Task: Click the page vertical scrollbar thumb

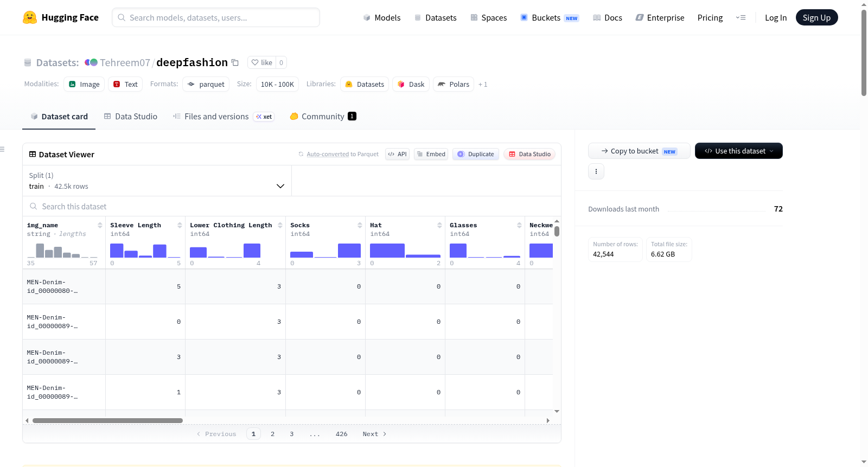Action: 864,53
